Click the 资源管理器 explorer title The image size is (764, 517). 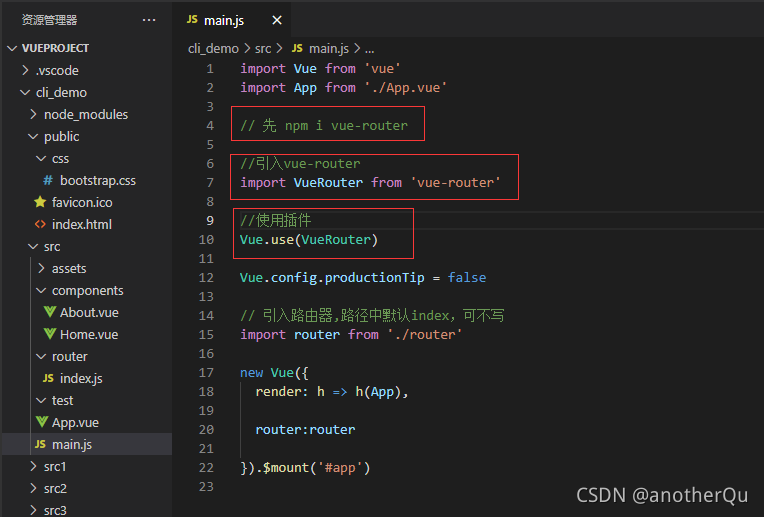[49, 20]
